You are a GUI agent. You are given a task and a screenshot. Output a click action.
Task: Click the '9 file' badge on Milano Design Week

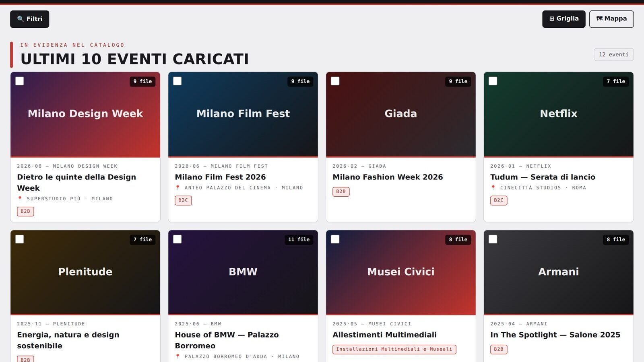point(142,81)
